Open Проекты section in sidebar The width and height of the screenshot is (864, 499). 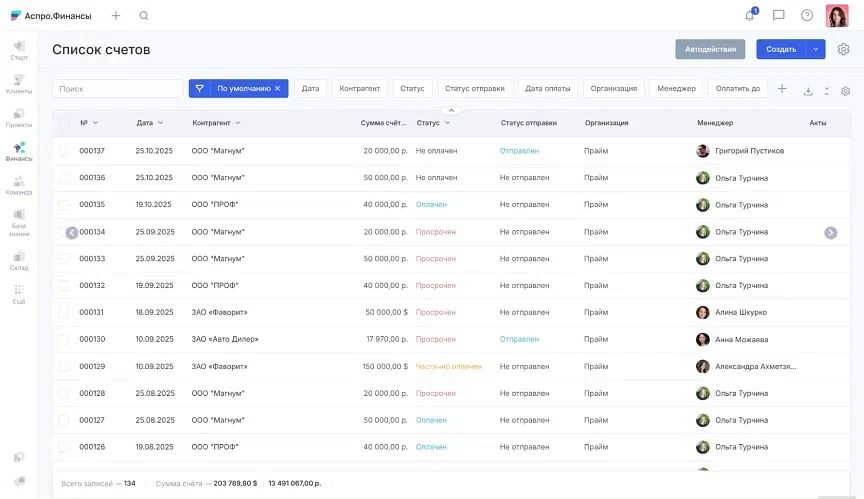click(19, 118)
